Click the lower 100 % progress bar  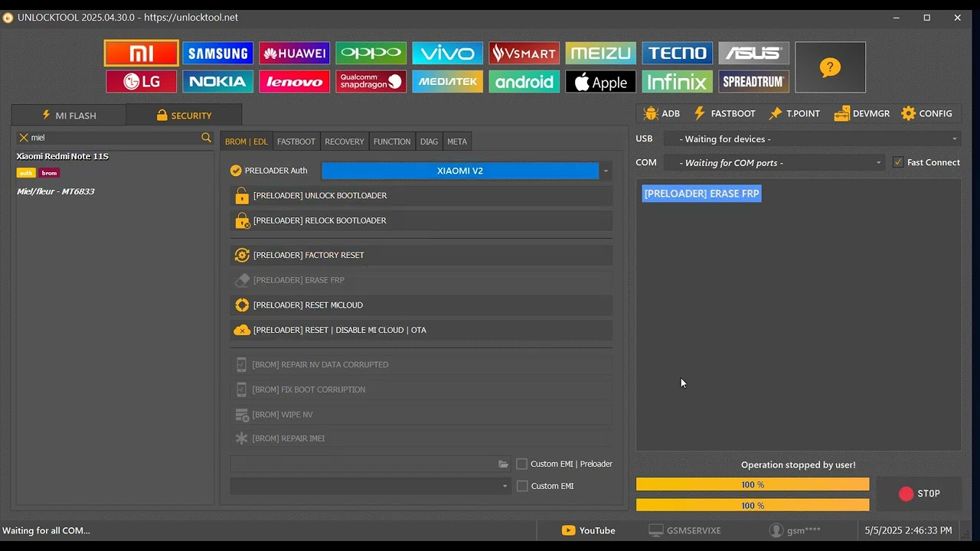pyautogui.click(x=753, y=505)
